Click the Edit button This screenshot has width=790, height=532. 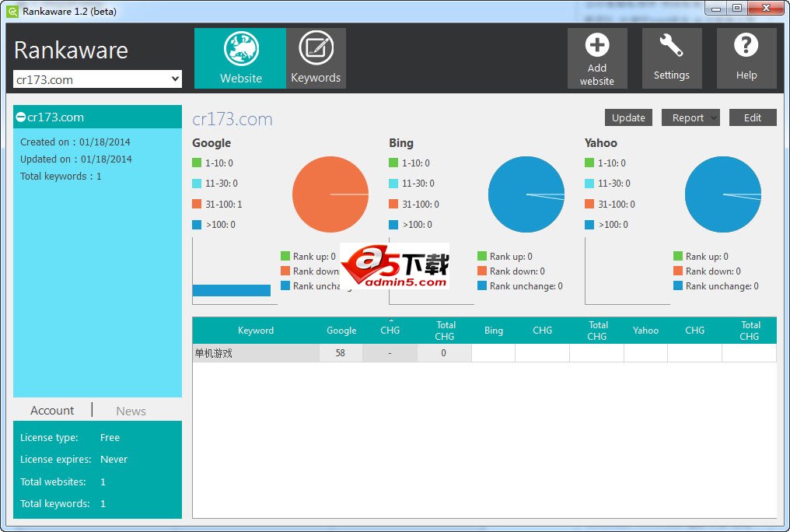click(x=752, y=118)
